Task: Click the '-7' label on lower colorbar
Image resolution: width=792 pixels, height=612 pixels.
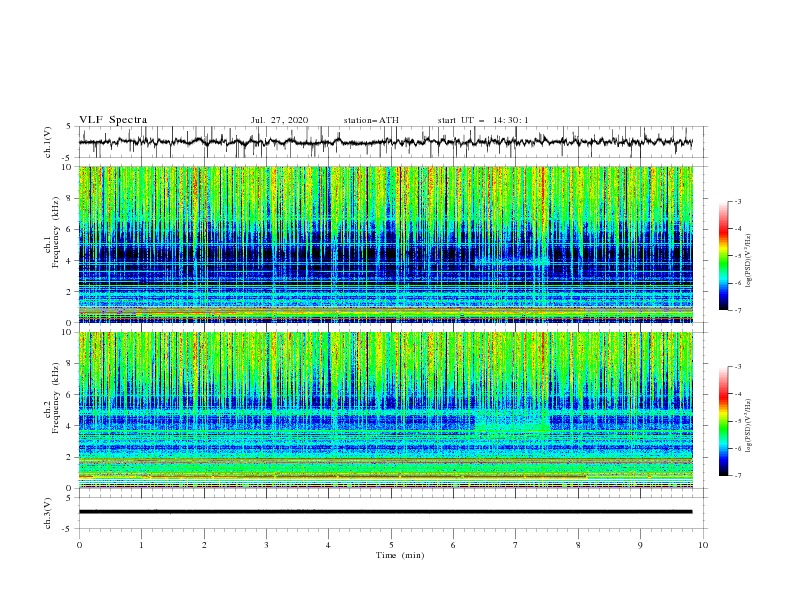Action: coord(737,476)
